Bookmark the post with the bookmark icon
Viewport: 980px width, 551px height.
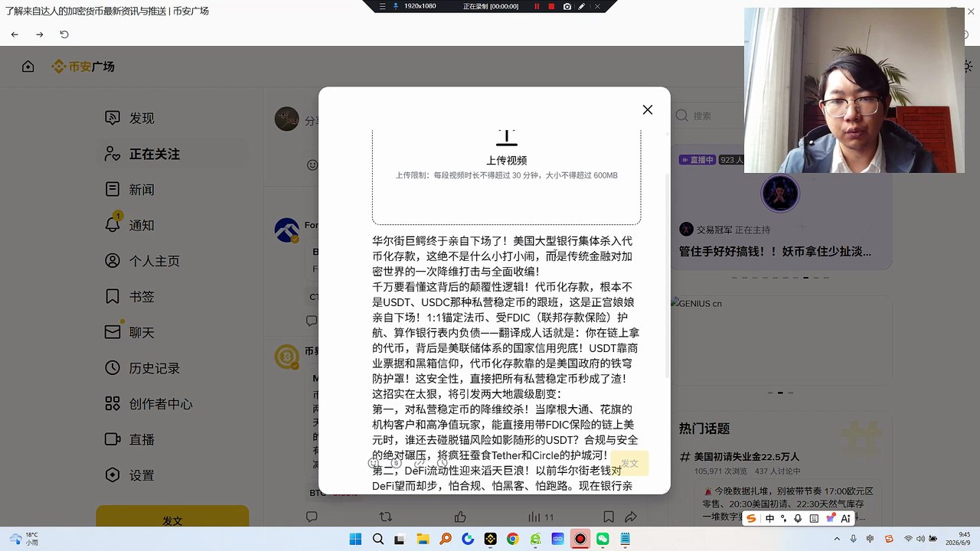click(609, 517)
